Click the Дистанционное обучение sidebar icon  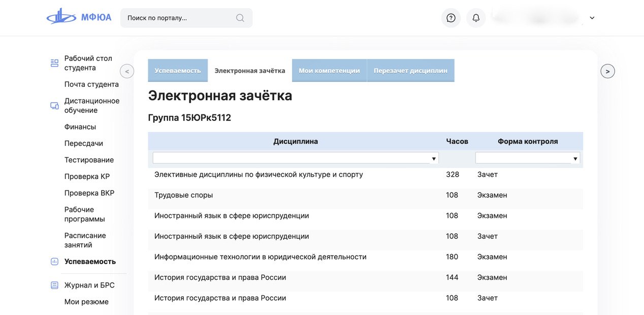[x=54, y=106]
